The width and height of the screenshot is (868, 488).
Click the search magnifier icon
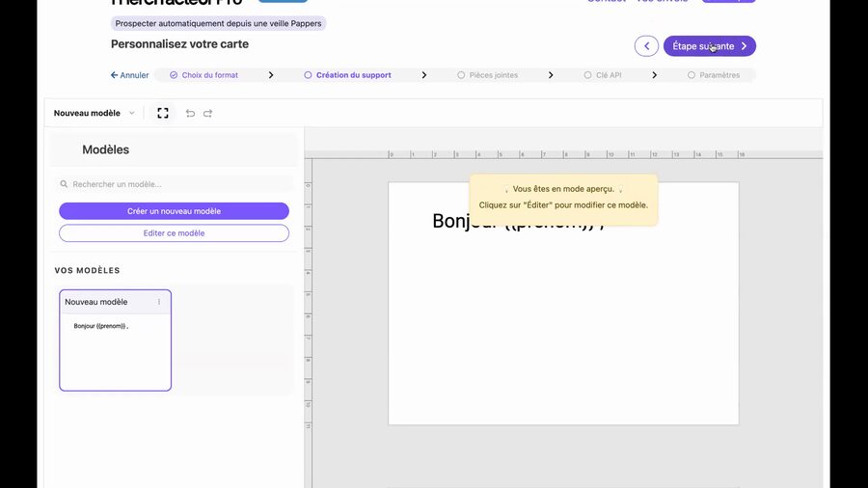64,183
